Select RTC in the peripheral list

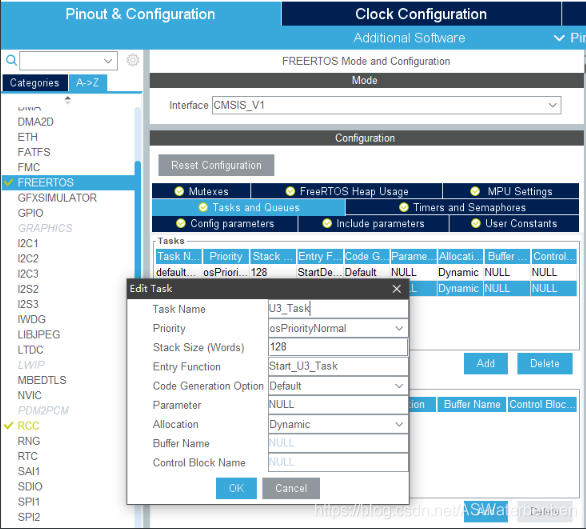tap(27, 456)
